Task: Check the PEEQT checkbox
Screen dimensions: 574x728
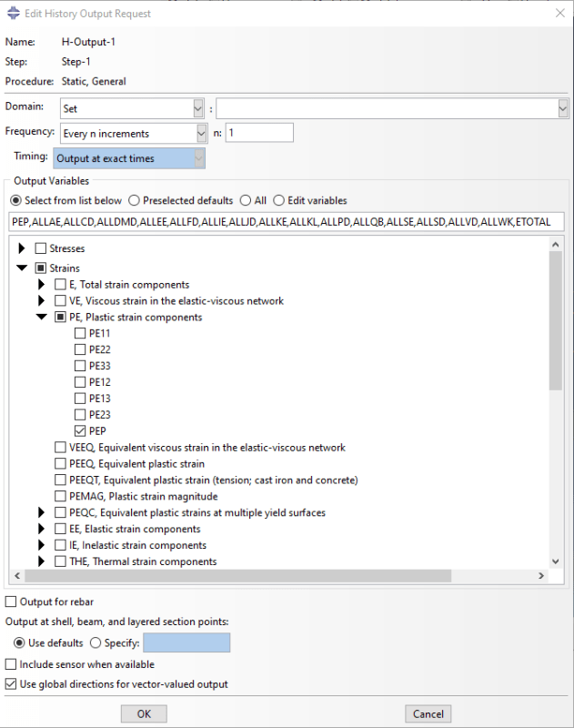Action: 60,480
